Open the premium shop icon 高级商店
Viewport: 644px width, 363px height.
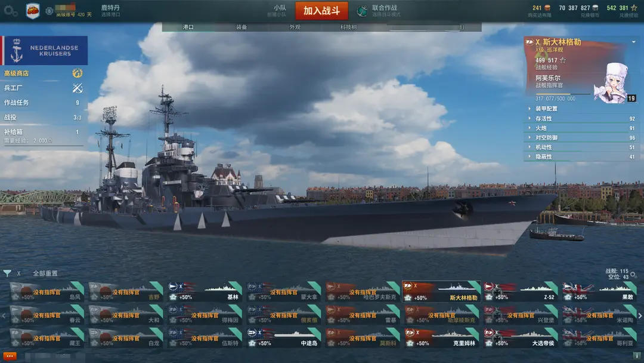pyautogui.click(x=77, y=73)
